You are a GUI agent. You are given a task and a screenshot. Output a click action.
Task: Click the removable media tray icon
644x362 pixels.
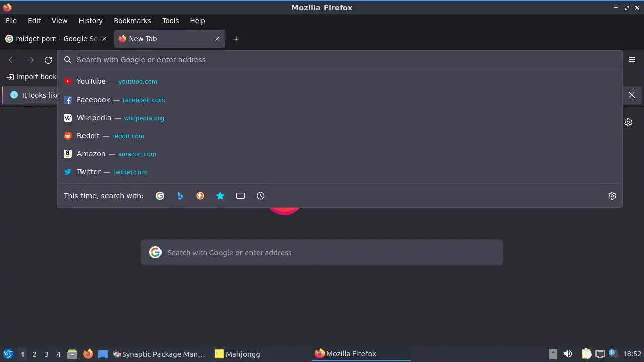pyautogui.click(x=553, y=354)
